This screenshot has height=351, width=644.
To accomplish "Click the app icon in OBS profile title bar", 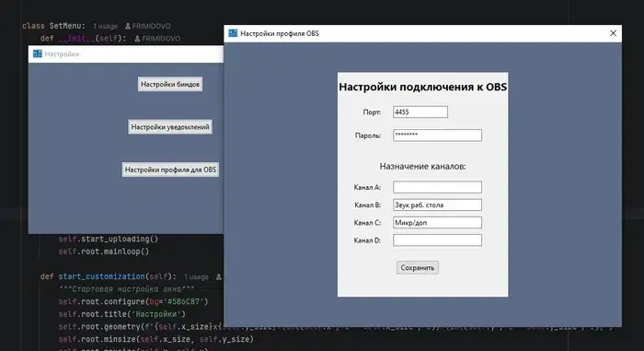I will (x=233, y=33).
